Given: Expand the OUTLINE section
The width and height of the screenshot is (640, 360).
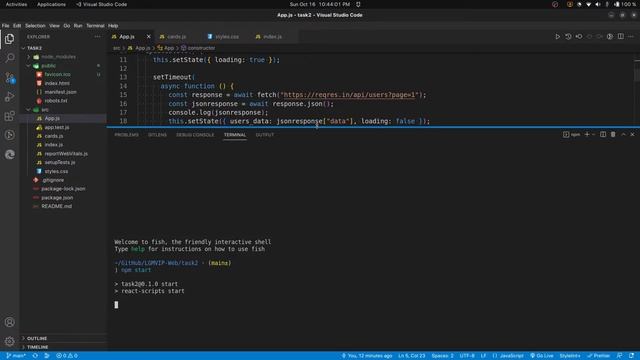Looking at the screenshot, I should coord(37,338).
